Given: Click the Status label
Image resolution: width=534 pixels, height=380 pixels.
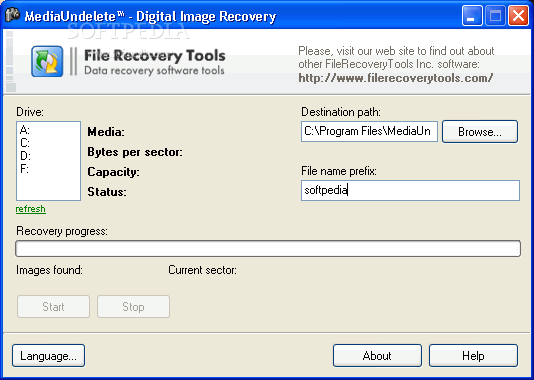Looking at the screenshot, I should click(107, 192).
